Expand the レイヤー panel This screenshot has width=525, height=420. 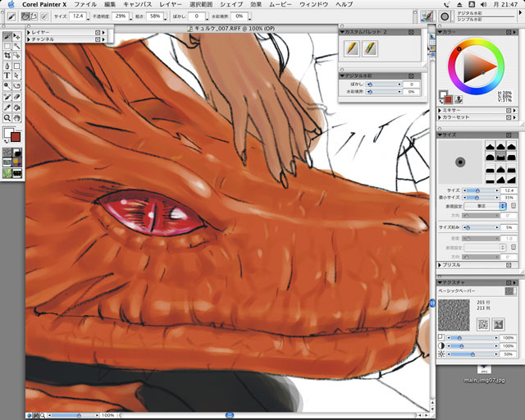click(x=29, y=33)
